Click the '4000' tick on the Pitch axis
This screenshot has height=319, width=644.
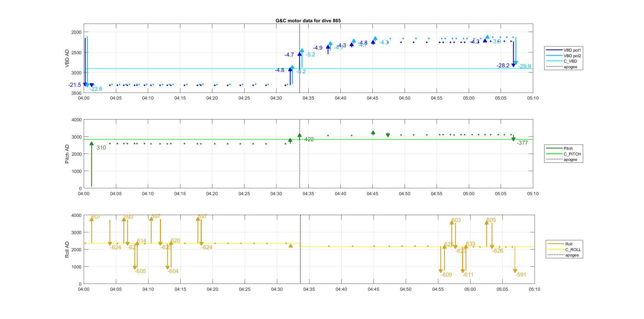coord(76,120)
